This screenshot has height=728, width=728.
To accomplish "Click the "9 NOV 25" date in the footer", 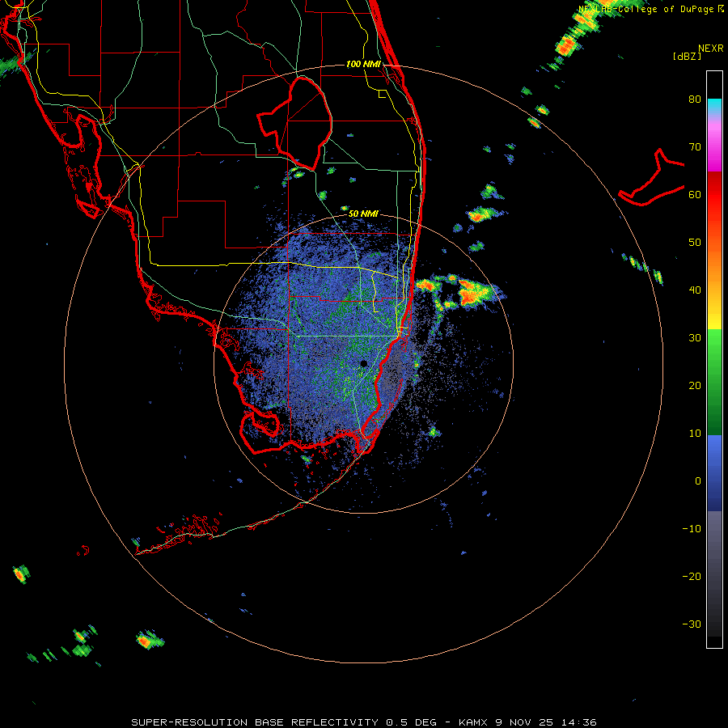I will [x=524, y=722].
